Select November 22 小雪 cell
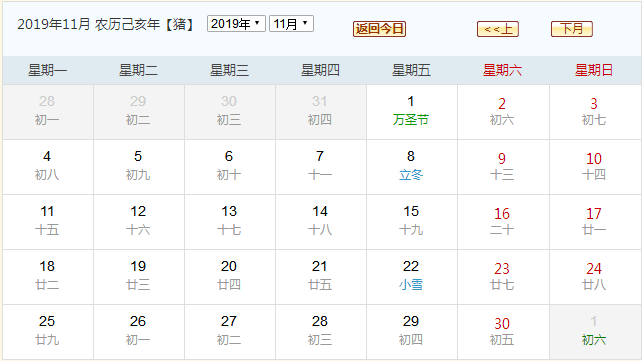 pyautogui.click(x=411, y=277)
